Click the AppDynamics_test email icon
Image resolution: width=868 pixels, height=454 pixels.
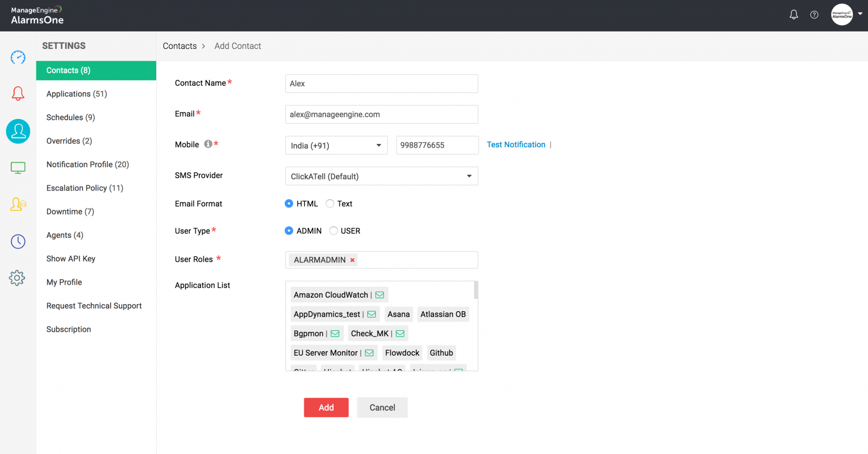(372, 314)
